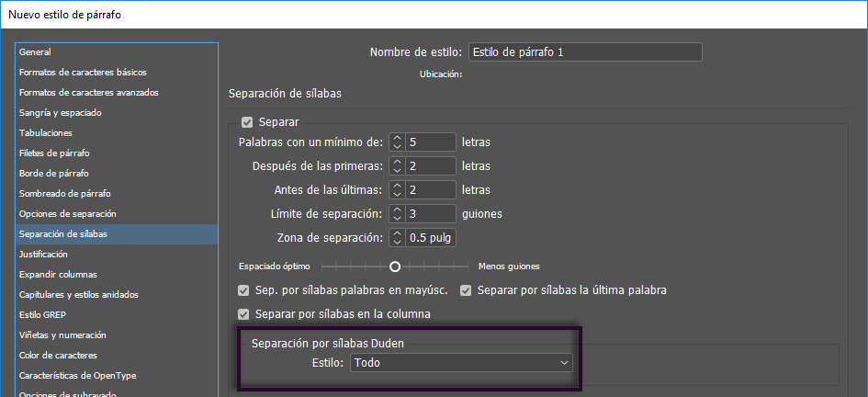Click stepper for Zona de separación
Image resolution: width=868 pixels, height=397 pixels.
pyautogui.click(x=397, y=238)
